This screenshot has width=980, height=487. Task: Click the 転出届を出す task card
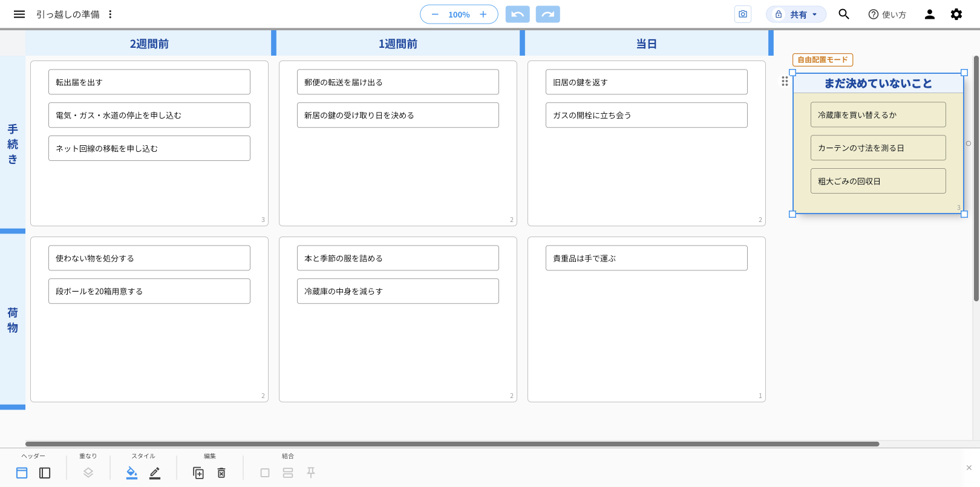tap(149, 82)
